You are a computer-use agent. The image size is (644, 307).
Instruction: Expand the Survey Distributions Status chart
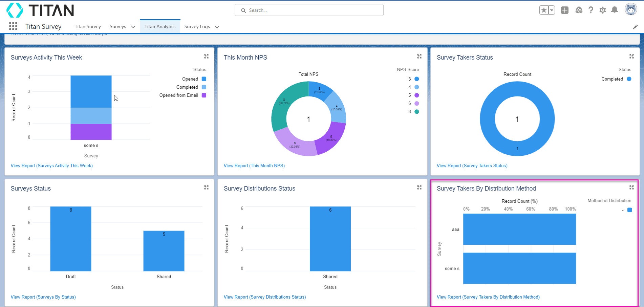click(419, 188)
